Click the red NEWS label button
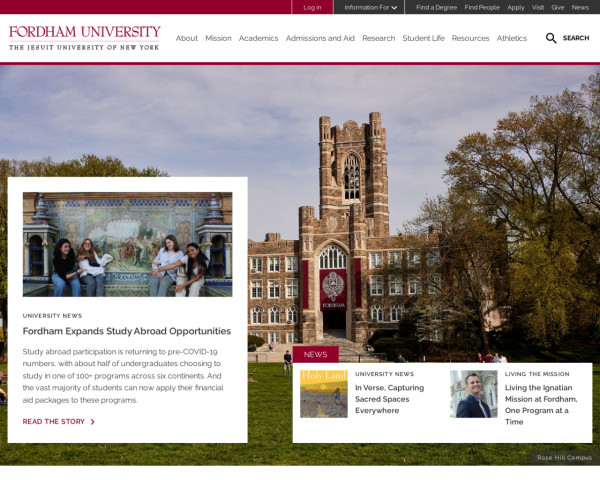 click(315, 354)
